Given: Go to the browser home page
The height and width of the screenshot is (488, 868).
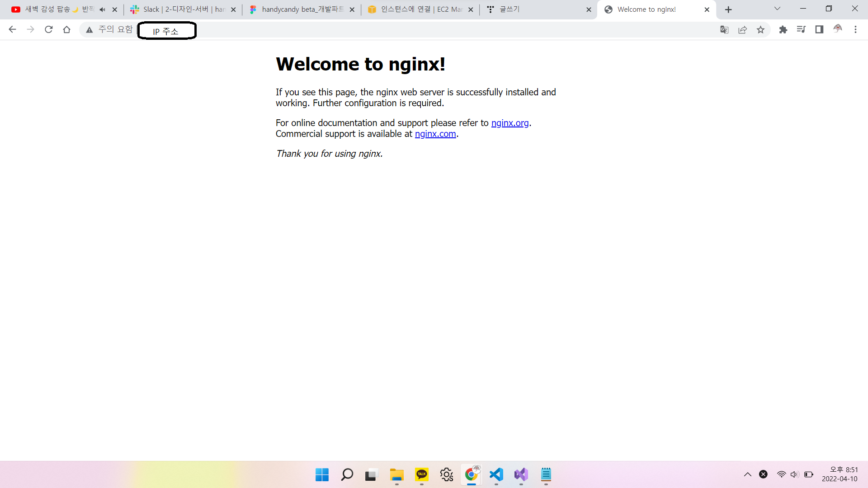Looking at the screenshot, I should [x=66, y=30].
